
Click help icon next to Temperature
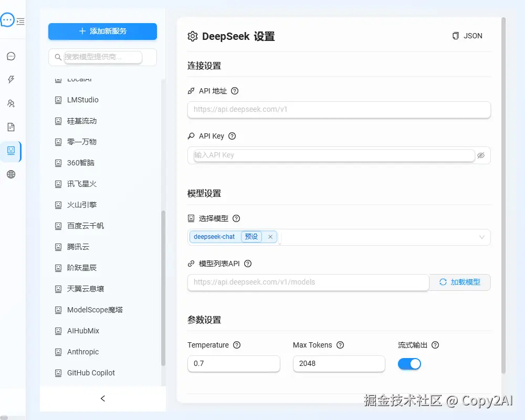pos(237,345)
